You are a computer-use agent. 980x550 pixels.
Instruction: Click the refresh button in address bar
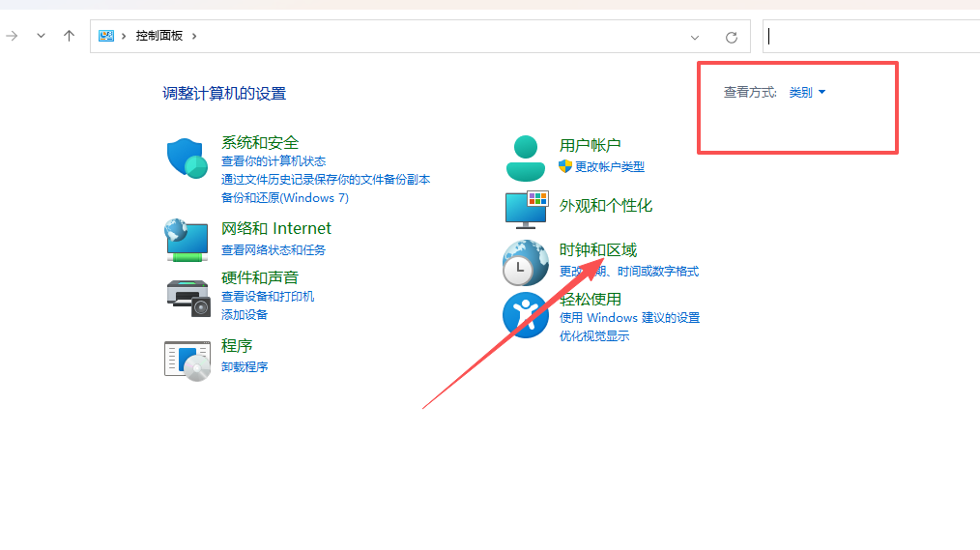pos(732,37)
